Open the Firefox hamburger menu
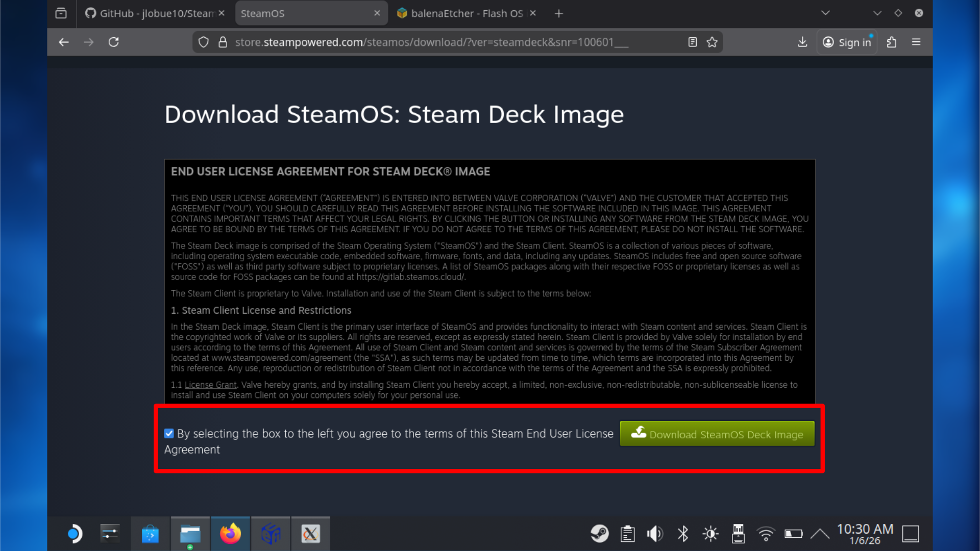This screenshot has height=551, width=980. pos(916,42)
